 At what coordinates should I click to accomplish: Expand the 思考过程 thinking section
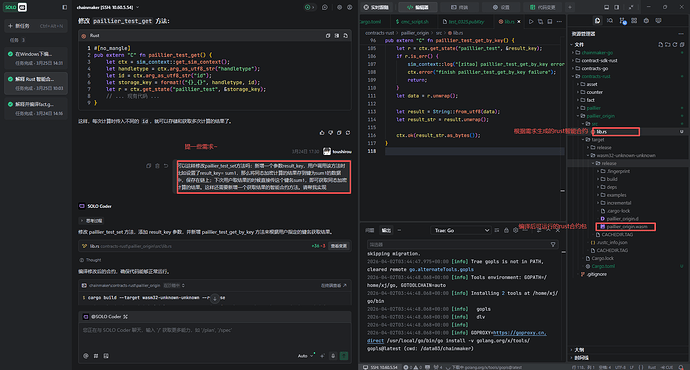[91, 220]
